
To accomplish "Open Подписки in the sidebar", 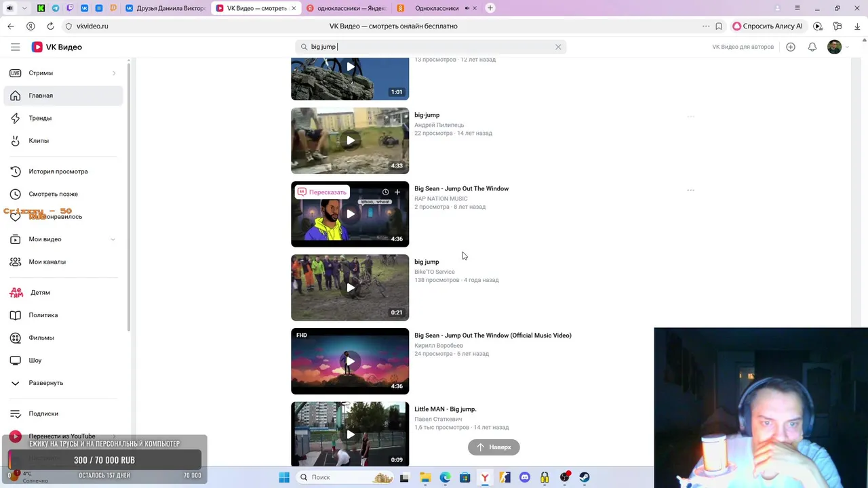I will click(x=63, y=413).
